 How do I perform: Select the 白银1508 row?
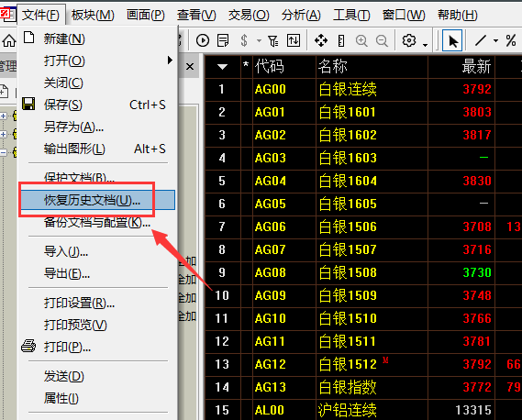pyautogui.click(x=363, y=272)
